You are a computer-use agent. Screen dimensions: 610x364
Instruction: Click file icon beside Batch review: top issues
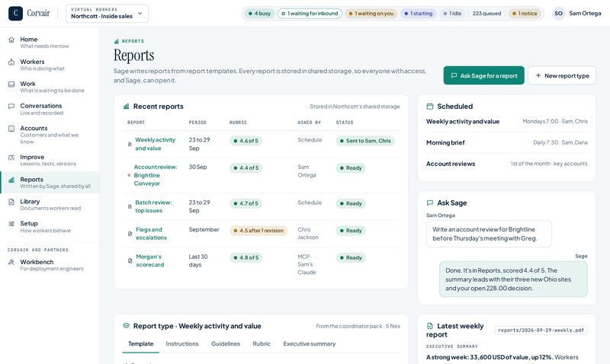click(130, 206)
